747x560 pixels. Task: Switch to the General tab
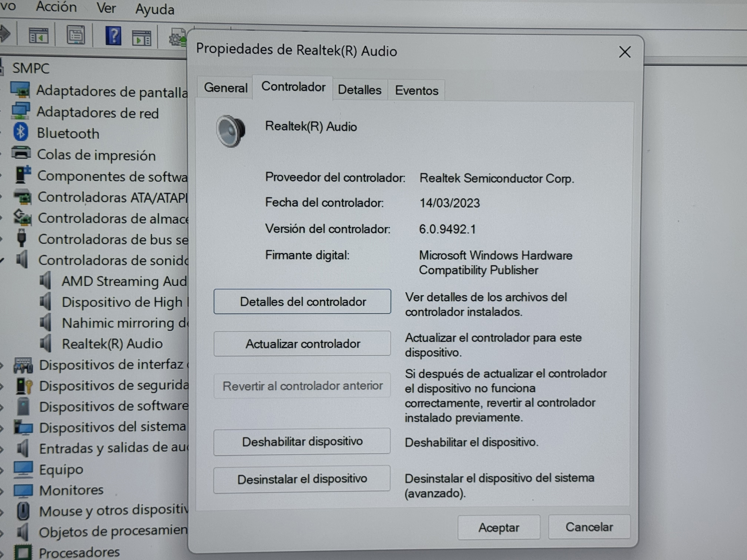pos(225,88)
